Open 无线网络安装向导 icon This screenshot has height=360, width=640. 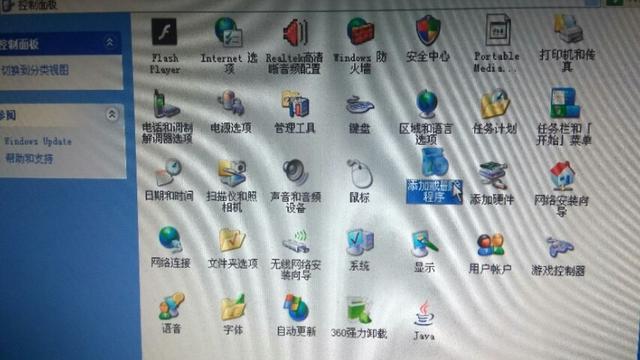click(x=296, y=241)
